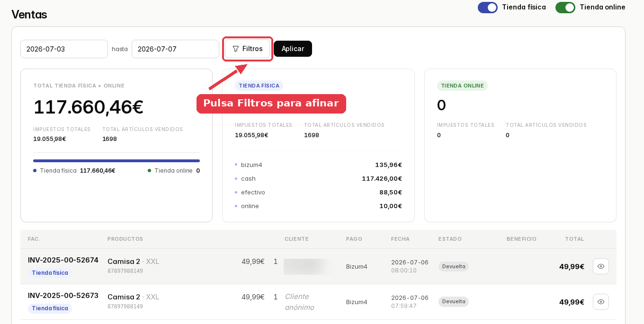
Task: Click the TIENDA ONLINE card badge
Action: [462, 86]
